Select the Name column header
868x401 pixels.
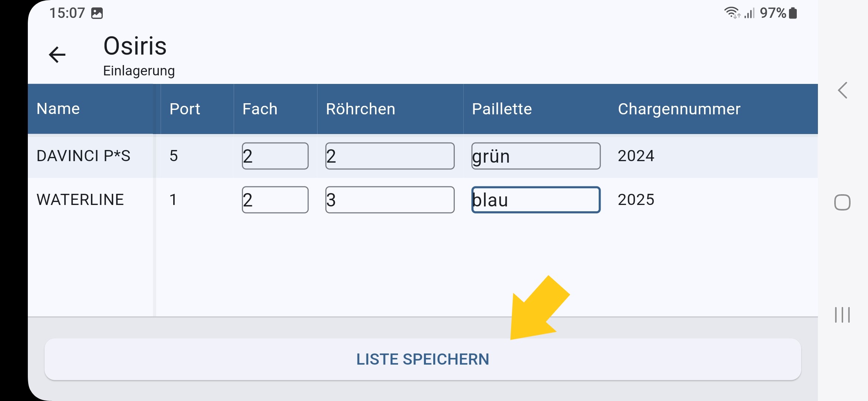(x=58, y=109)
